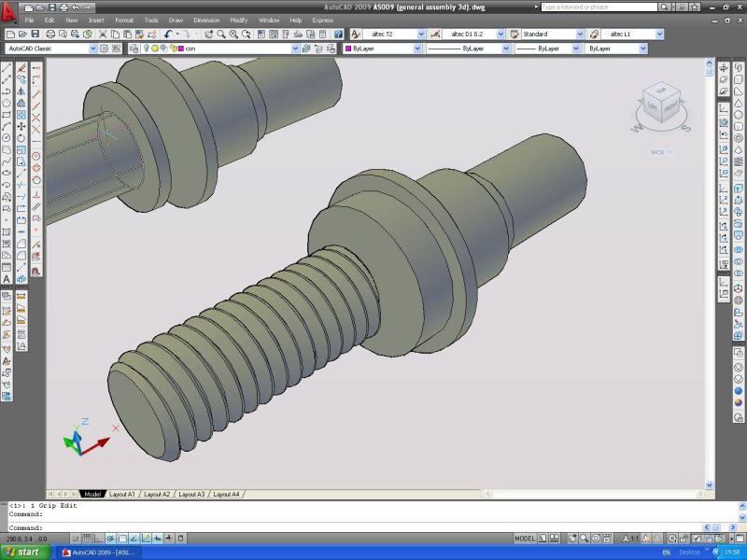Open the ByLayer linetype dropdown

click(504, 49)
